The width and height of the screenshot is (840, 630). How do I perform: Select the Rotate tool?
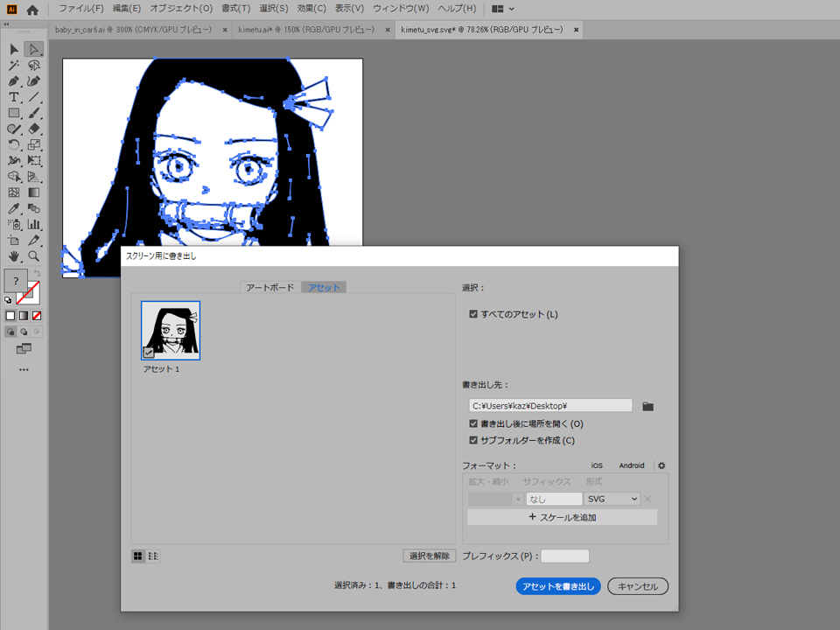point(14,144)
